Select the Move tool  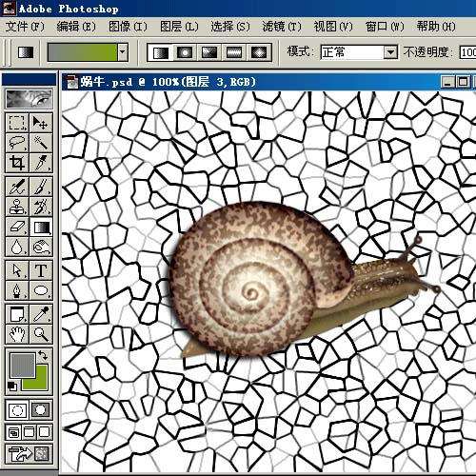[41, 123]
